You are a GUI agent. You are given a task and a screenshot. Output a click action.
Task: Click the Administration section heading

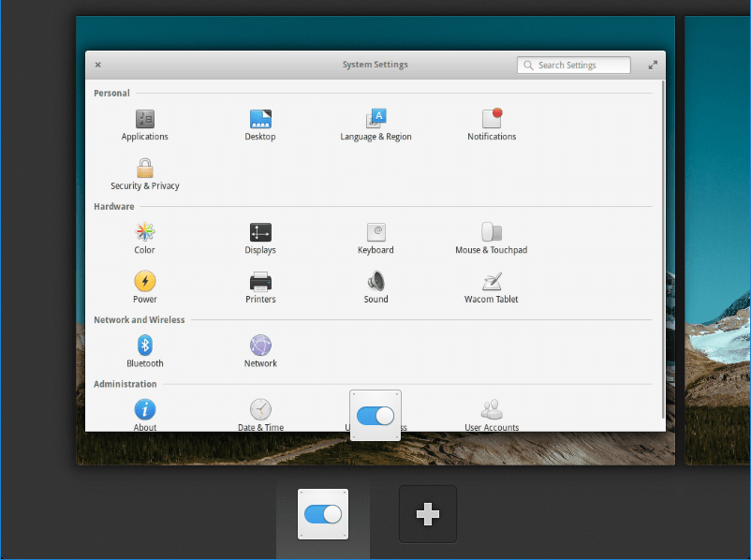[125, 384]
